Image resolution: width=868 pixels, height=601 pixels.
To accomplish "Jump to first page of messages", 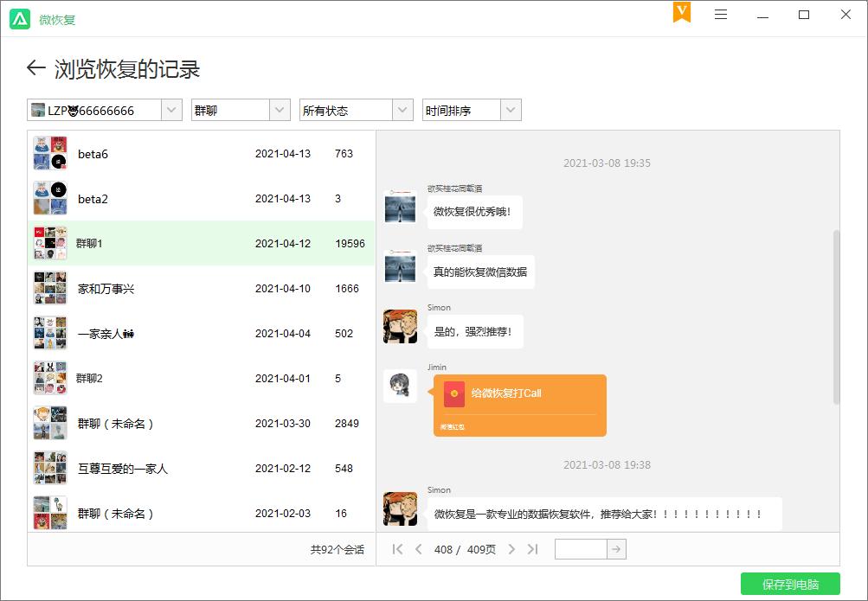I will point(397,549).
